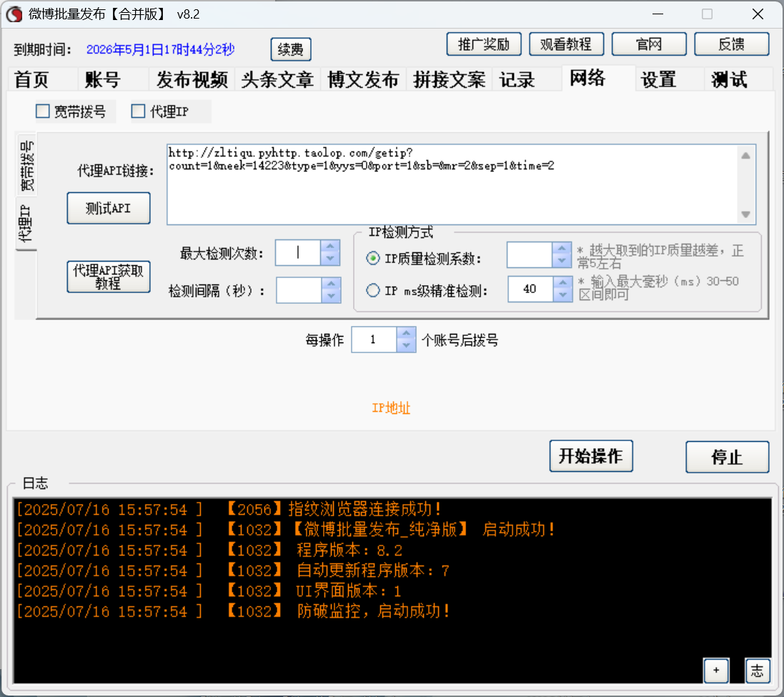Open the 博文发布 tab
Viewport: 784px width, 697px height.
(364, 79)
